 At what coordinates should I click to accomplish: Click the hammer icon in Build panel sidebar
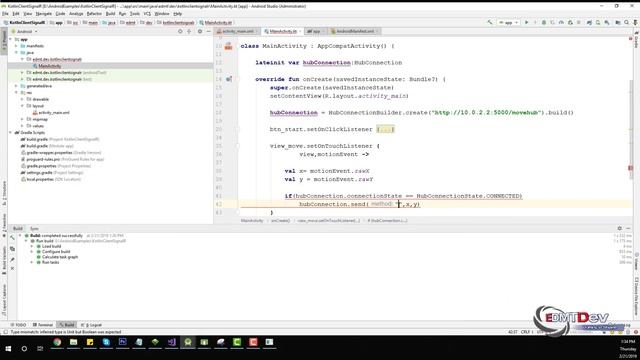(x=12, y=238)
